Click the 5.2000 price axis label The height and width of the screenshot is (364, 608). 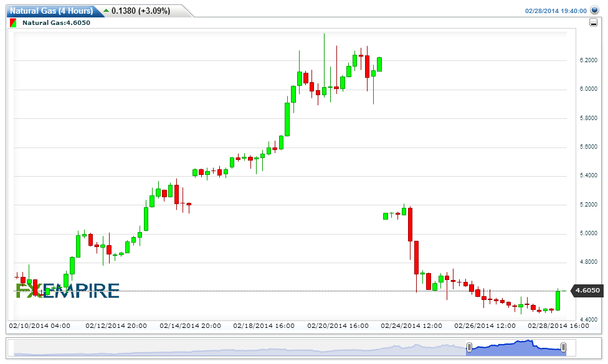588,205
